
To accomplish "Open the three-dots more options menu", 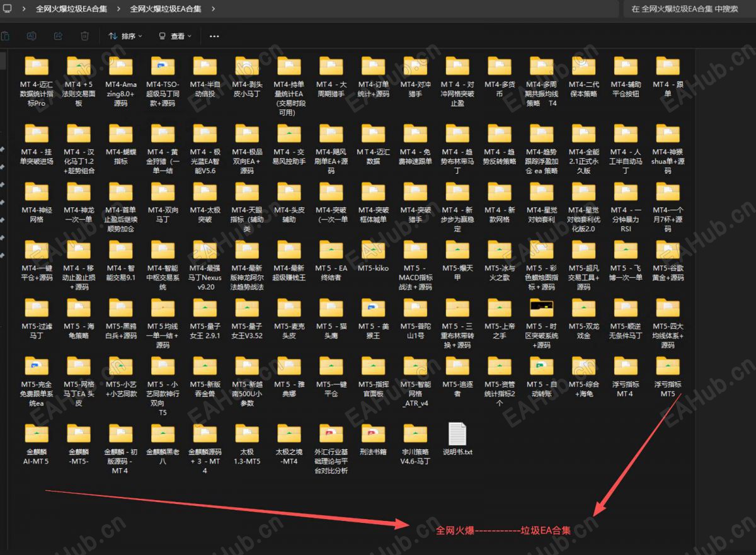I will coord(214,37).
